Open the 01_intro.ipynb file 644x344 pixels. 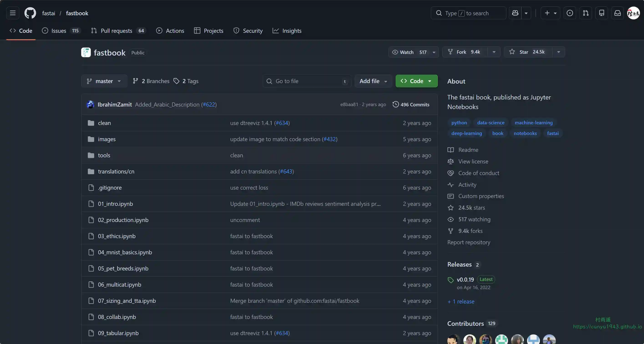click(115, 204)
